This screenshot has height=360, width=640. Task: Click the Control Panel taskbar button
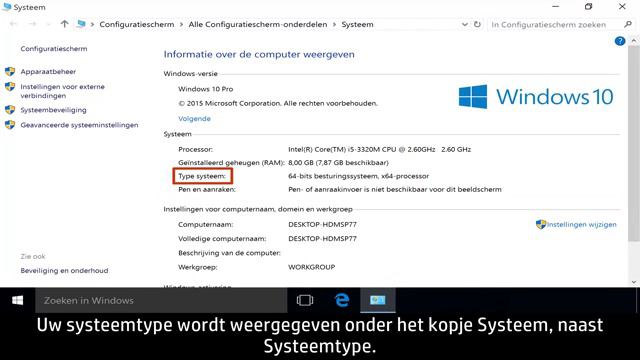(378, 300)
